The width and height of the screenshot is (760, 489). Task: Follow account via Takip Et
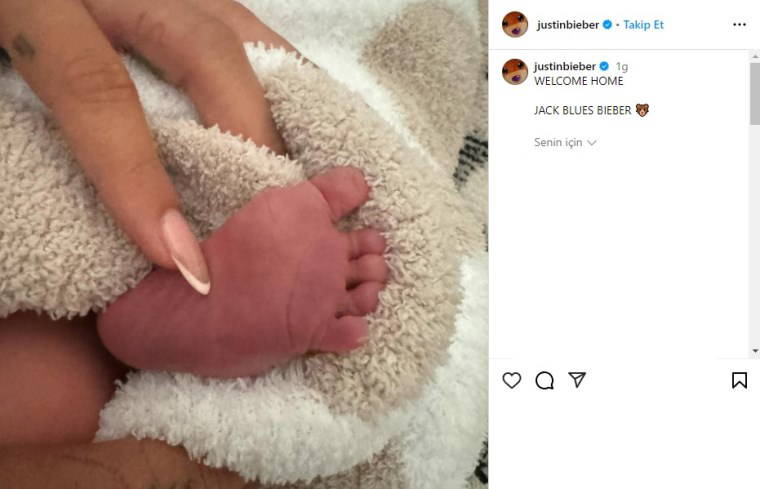[x=643, y=25]
